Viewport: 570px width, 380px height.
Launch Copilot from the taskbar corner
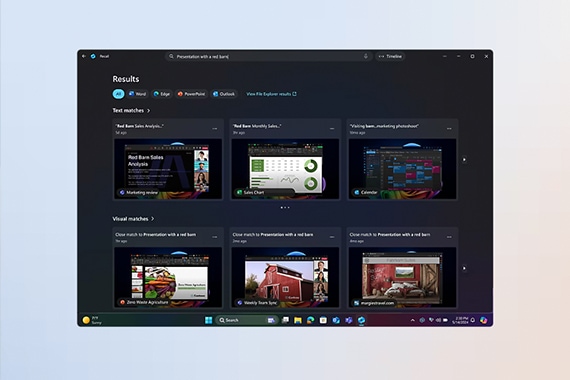pyautogui.click(x=483, y=320)
